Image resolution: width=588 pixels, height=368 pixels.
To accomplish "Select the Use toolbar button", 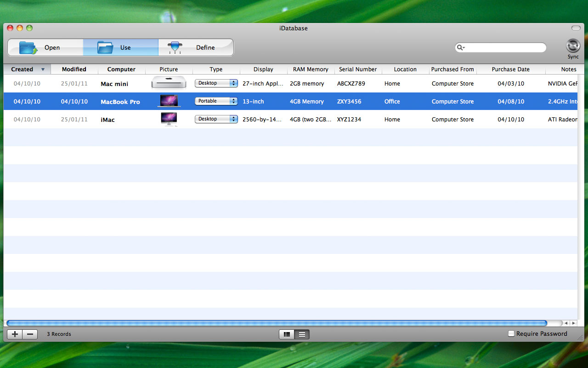I will [x=120, y=47].
